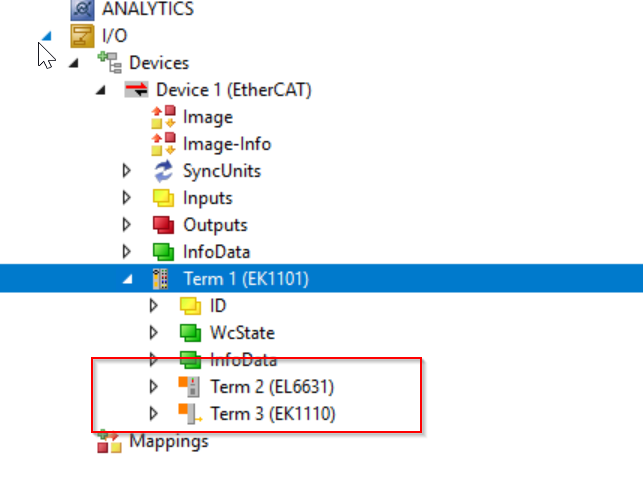The height and width of the screenshot is (480, 643).
Task: Click the I/O node icon
Action: tap(82, 36)
